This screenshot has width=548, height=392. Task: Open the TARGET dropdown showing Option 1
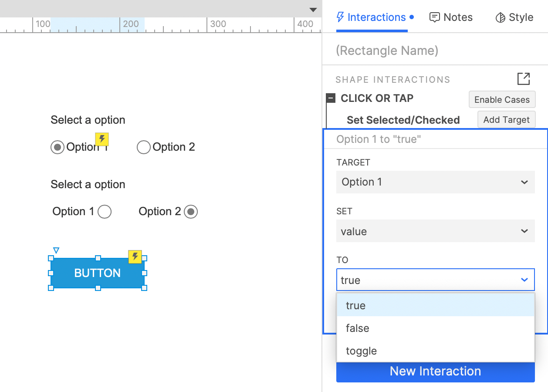pos(435,182)
